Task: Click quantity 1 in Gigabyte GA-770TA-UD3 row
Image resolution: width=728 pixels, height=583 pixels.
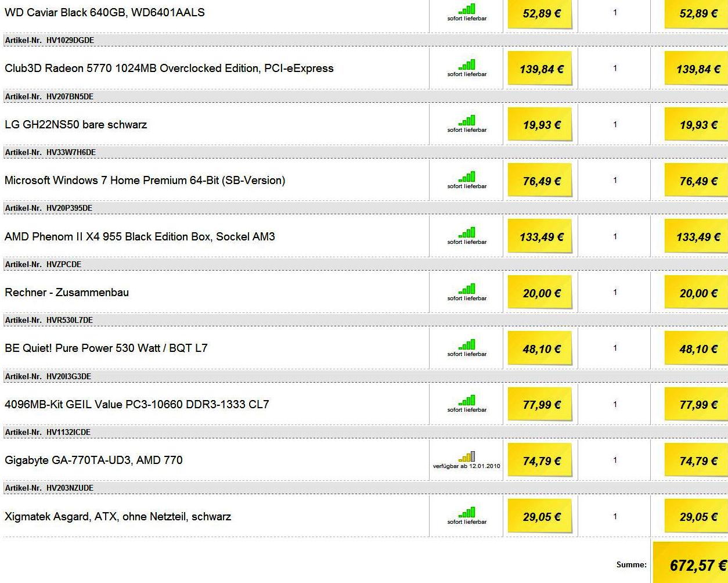Action: pyautogui.click(x=615, y=460)
